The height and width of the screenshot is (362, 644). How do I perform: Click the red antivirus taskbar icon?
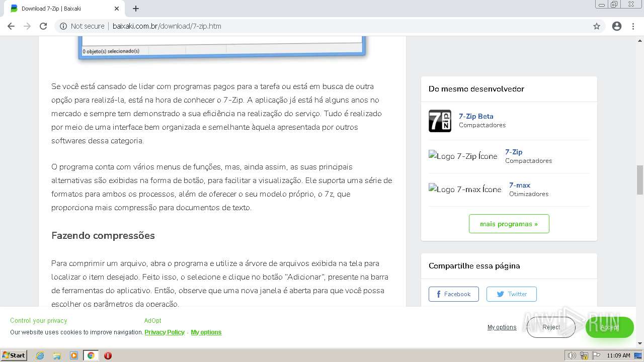(108, 355)
